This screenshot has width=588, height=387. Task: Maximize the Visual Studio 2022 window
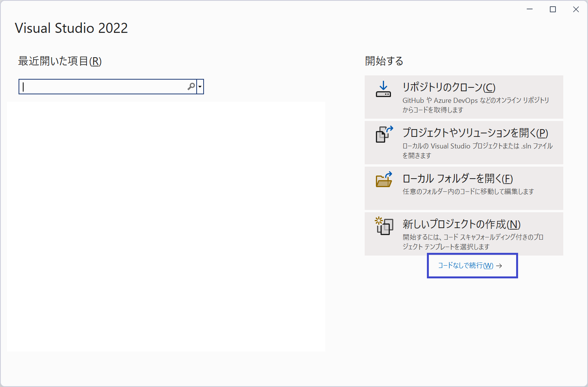[x=553, y=9]
